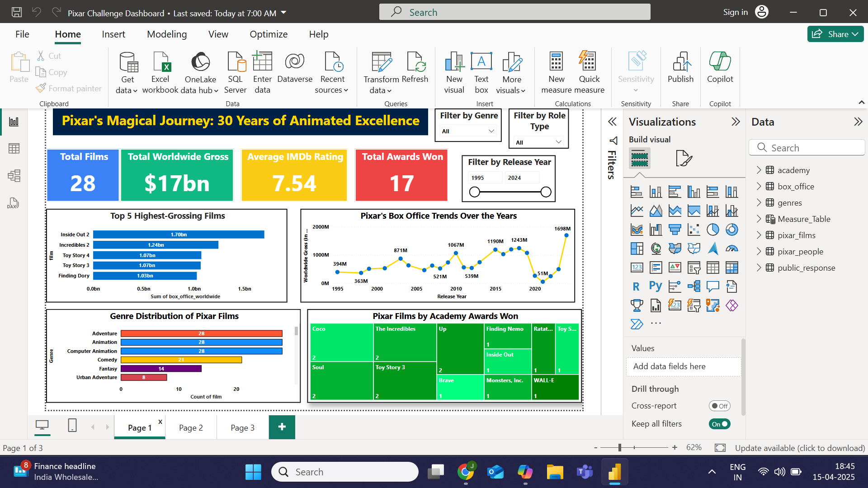
Task: Open the Copilot ribbon button
Action: [720, 62]
